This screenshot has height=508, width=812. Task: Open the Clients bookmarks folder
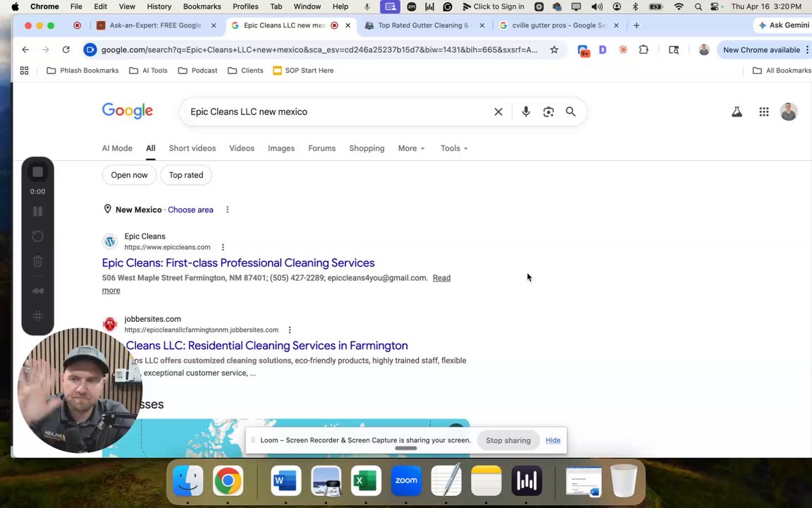(x=245, y=71)
